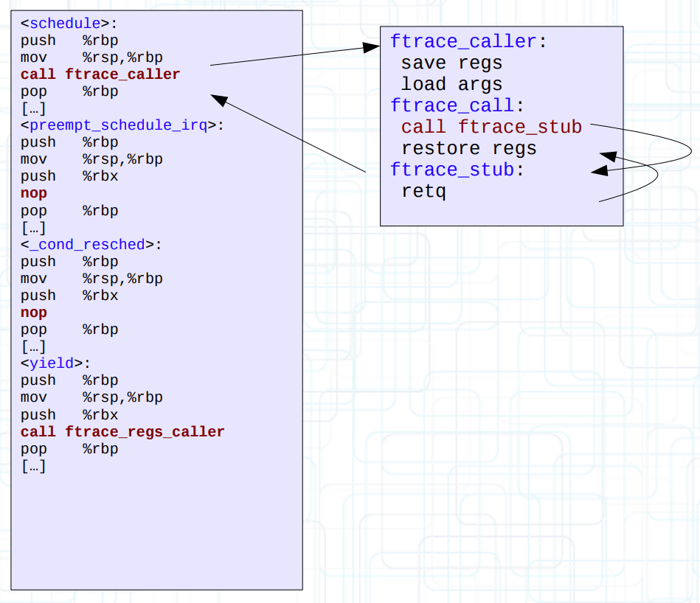
Task: Select the 'call ftrace_regs_caller' instruction
Action: 122,432
